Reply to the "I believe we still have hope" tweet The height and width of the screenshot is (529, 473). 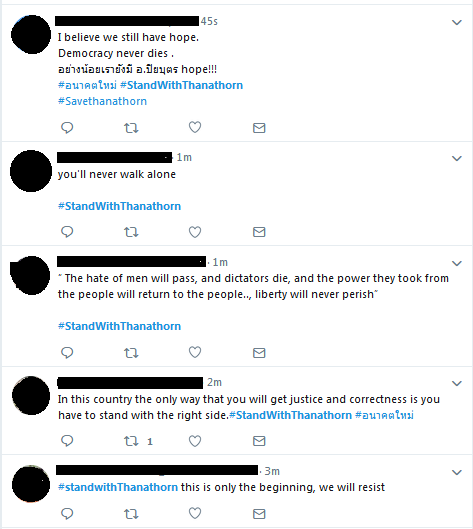tap(67, 128)
